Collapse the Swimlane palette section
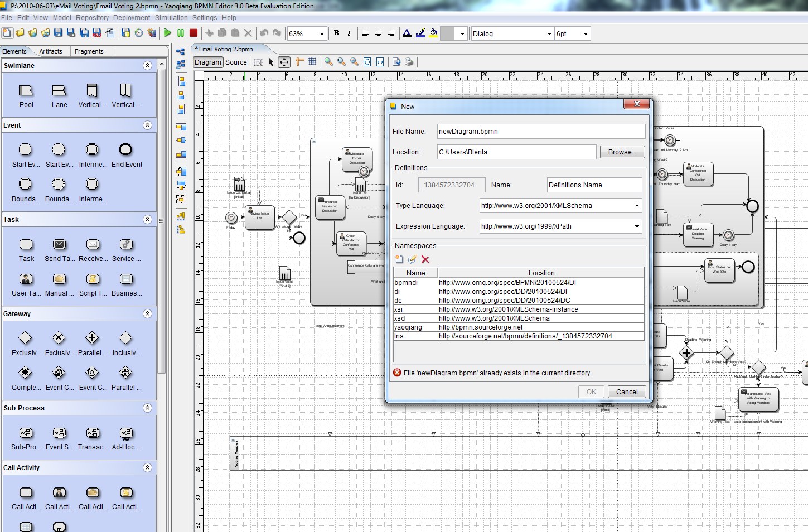 coord(147,66)
